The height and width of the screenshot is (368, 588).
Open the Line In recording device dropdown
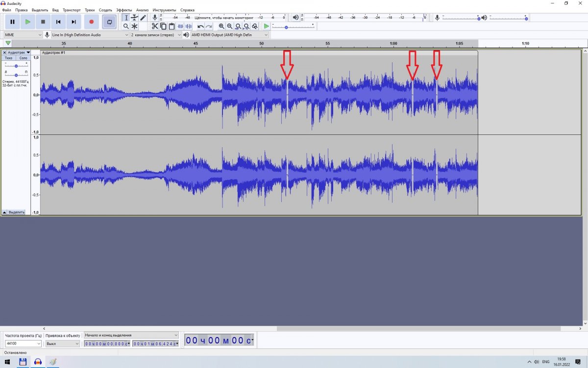[x=90, y=35]
